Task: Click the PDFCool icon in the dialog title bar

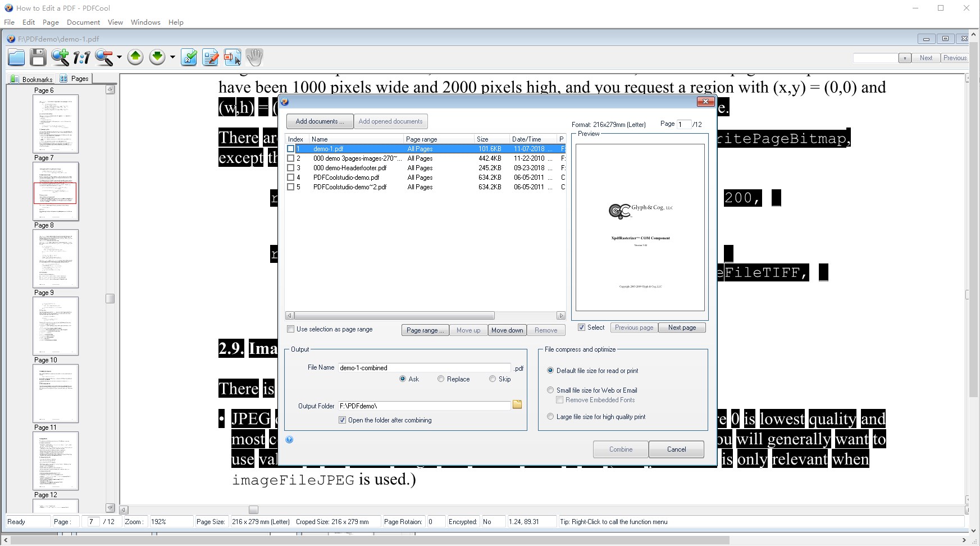Action: coord(285,102)
